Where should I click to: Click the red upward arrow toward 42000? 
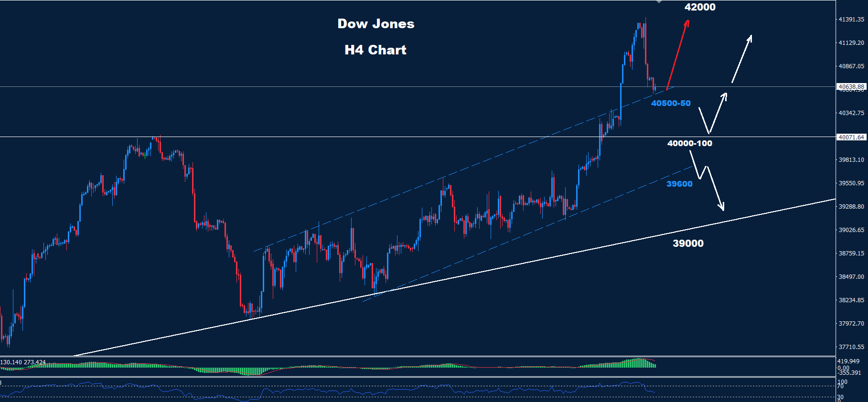click(x=677, y=54)
